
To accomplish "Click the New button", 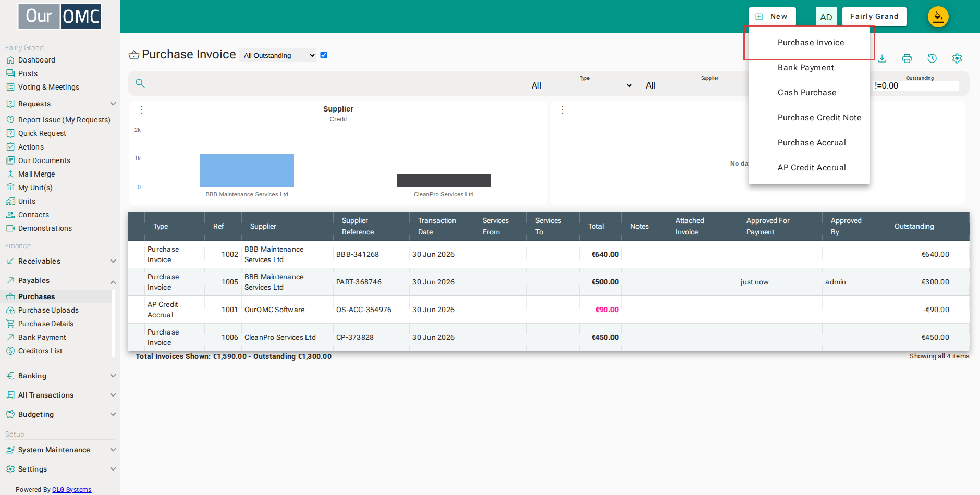I will [x=772, y=16].
